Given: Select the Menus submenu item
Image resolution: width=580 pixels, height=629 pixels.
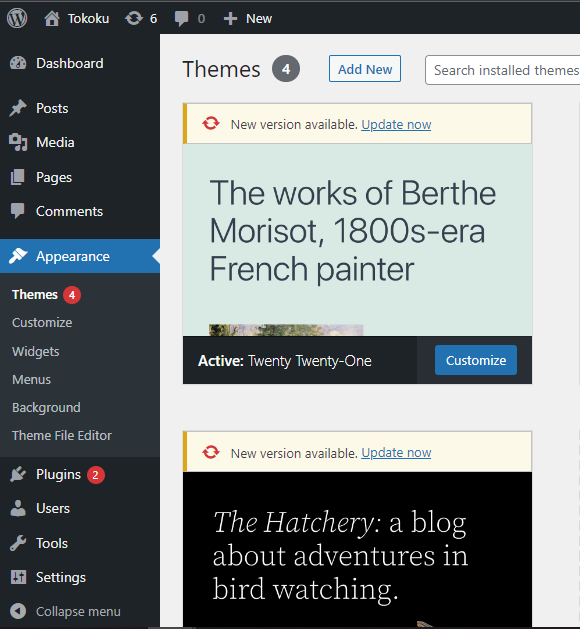Looking at the screenshot, I should pos(31,379).
